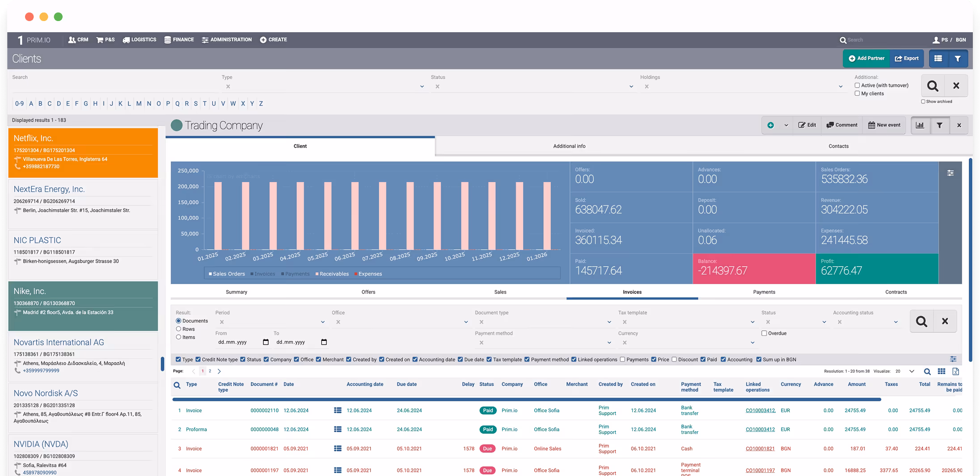This screenshot has width=980, height=476.
Task: Enable Active (with turnover) checkbox
Action: (857, 85)
